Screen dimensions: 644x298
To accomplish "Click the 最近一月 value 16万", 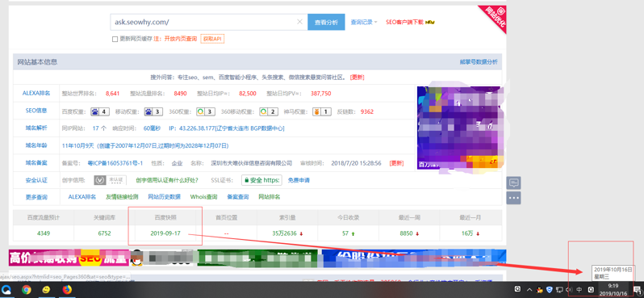I will point(467,233).
